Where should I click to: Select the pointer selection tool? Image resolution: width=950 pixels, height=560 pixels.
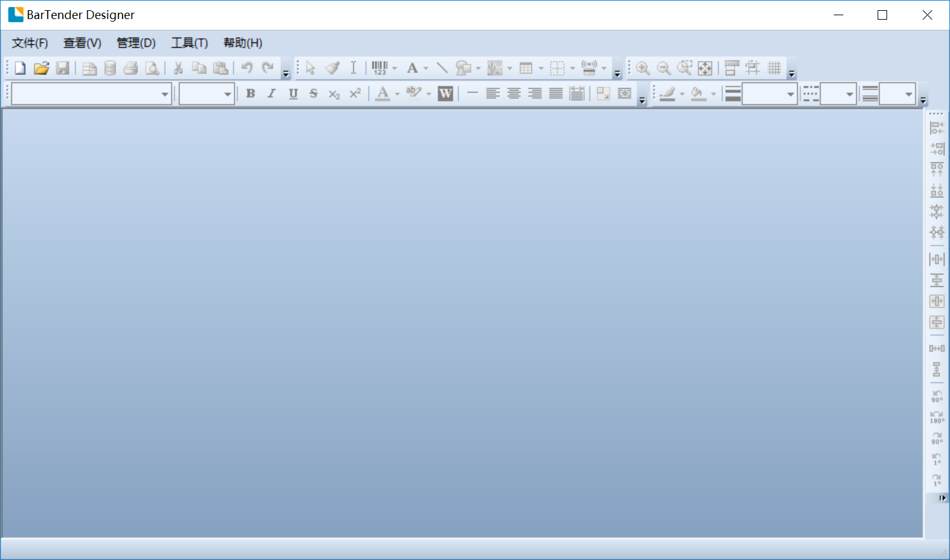(x=311, y=68)
